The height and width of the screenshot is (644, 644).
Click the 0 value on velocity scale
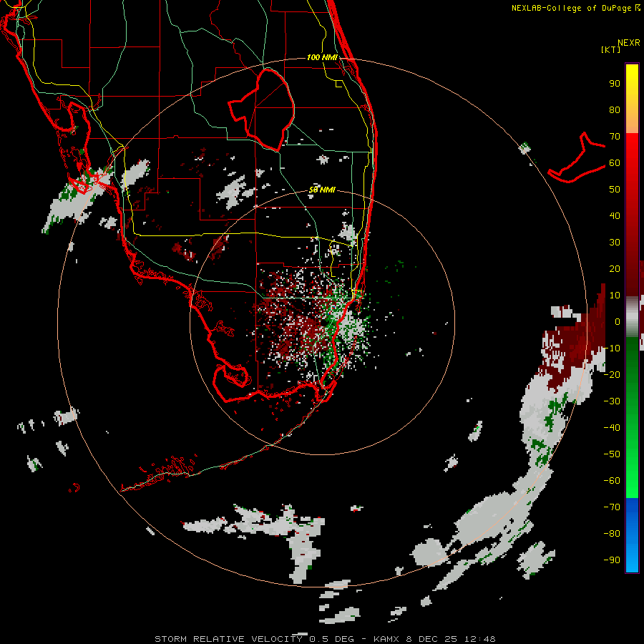point(618,321)
